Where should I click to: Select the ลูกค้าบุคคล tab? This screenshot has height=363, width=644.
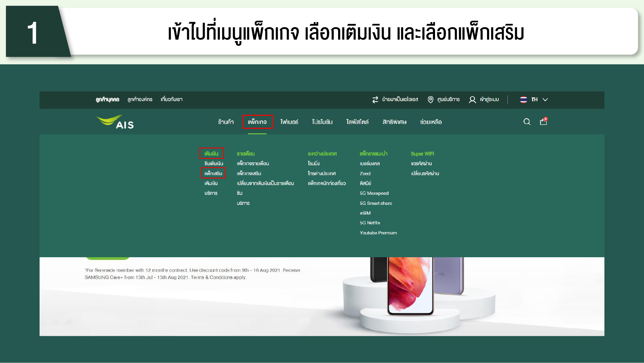tap(107, 99)
